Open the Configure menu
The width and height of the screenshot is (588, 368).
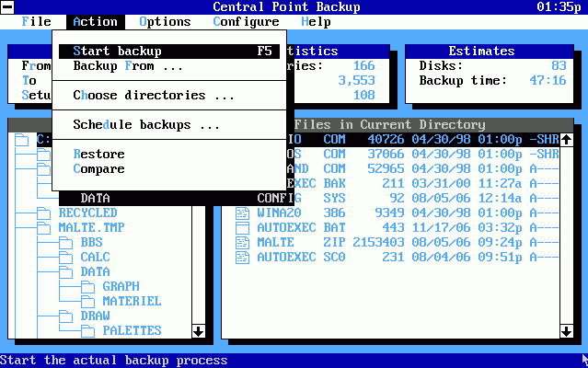coord(246,21)
